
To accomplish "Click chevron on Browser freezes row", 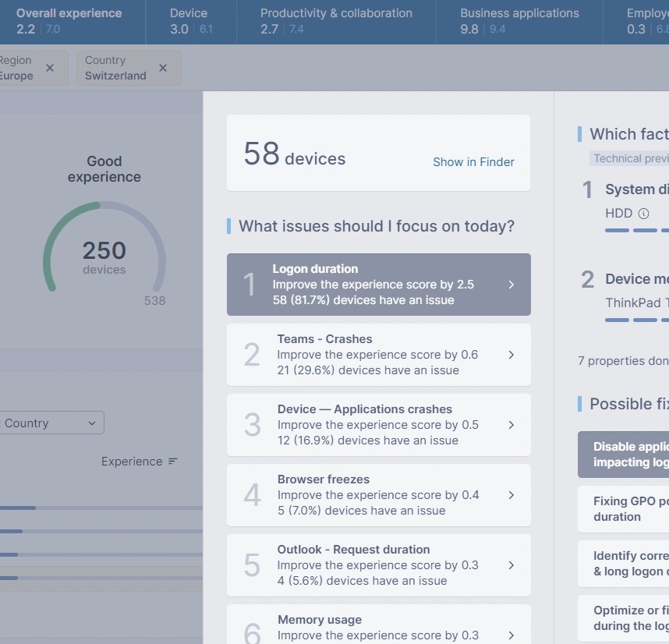I will [x=511, y=495].
